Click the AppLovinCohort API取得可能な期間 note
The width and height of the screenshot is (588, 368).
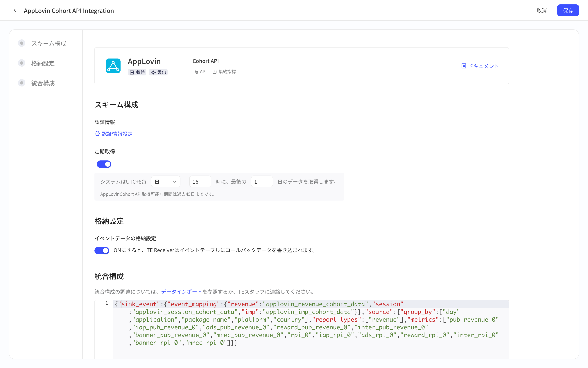pos(158,194)
